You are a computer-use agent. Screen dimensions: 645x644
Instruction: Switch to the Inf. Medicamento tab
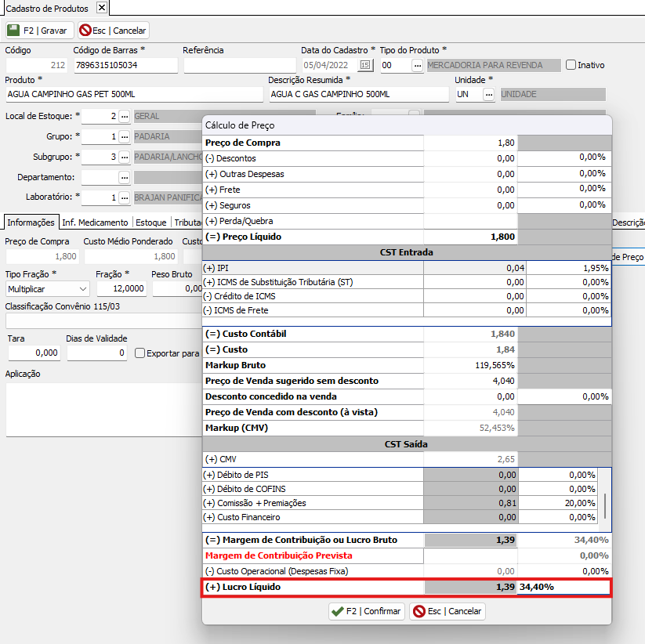(x=95, y=223)
